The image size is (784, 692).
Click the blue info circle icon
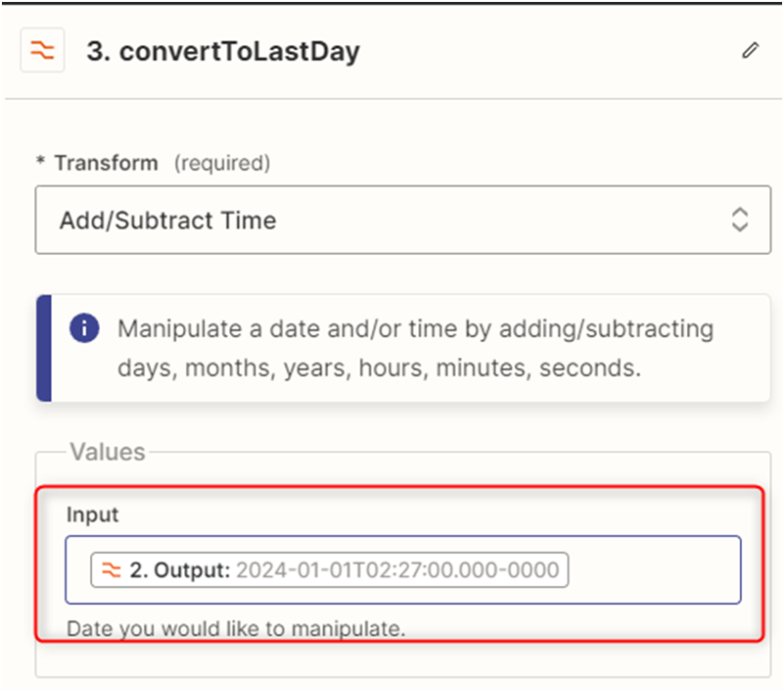pos(84,328)
